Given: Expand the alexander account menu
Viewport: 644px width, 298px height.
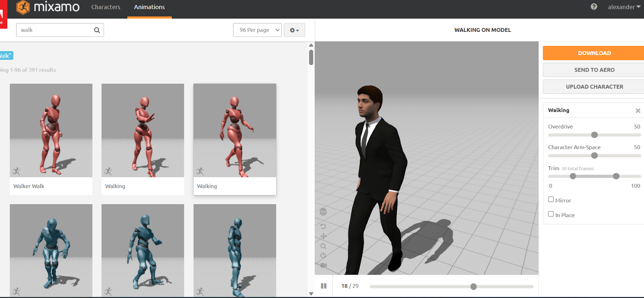Looking at the screenshot, I should (624, 7).
